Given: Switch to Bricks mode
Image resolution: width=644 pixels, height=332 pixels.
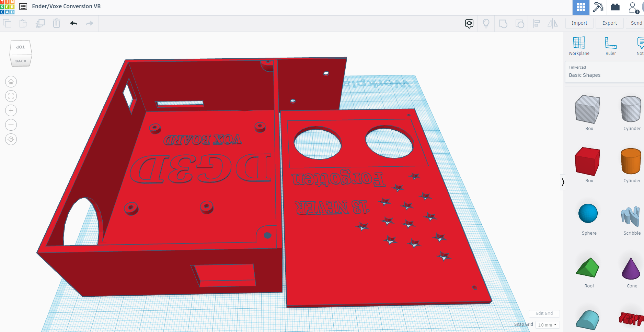Looking at the screenshot, I should point(615,7).
